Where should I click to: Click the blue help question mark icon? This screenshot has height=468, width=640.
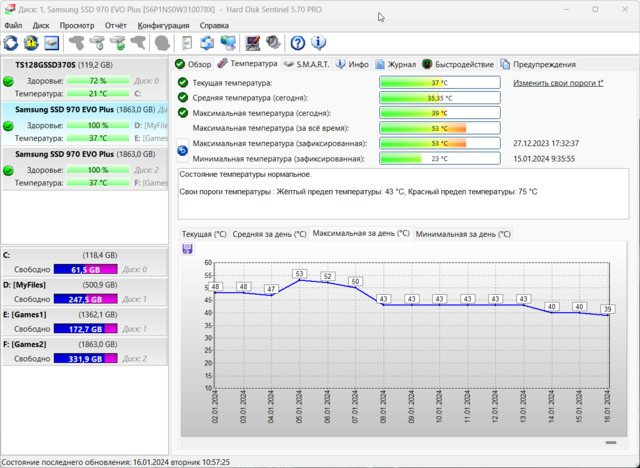point(297,43)
